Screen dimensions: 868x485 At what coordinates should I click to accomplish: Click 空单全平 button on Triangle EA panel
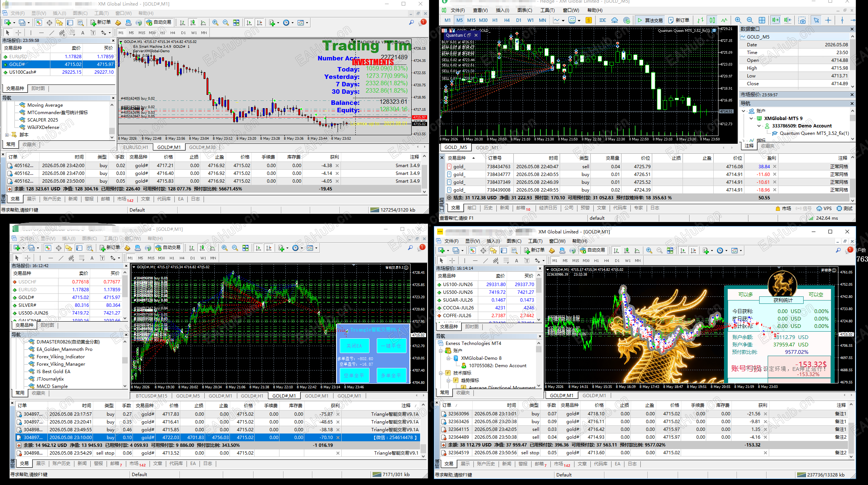click(354, 375)
